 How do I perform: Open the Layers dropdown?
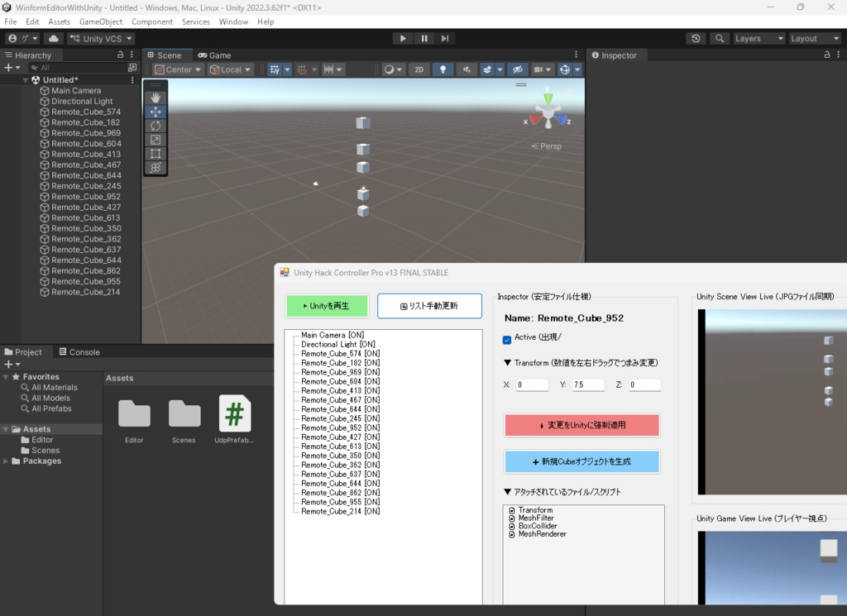(x=758, y=38)
